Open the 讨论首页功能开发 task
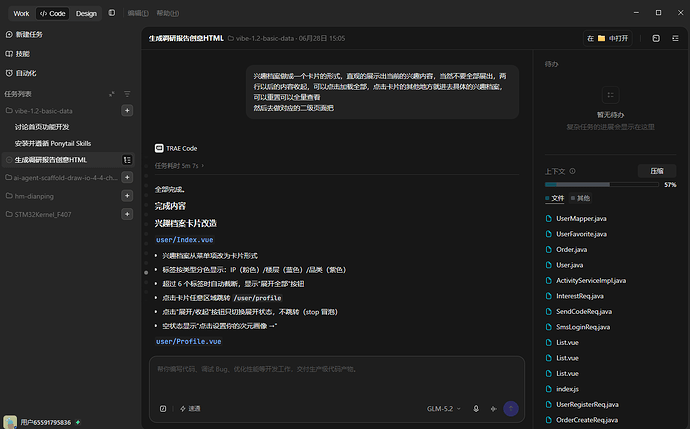 [x=42, y=127]
